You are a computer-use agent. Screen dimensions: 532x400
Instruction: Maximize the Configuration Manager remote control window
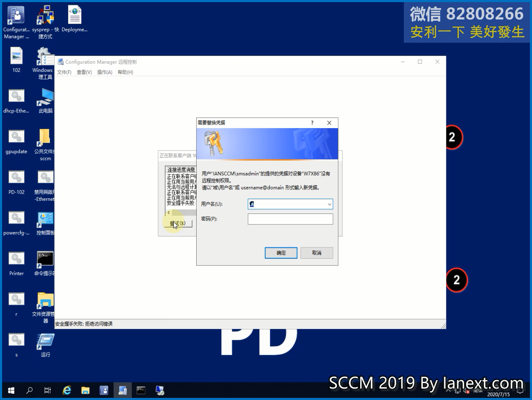pyautogui.click(x=420, y=62)
